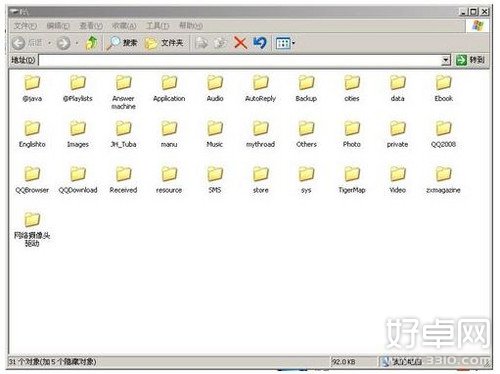Open the View (查看) menu
This screenshot has height=374, width=500.
coord(91,26)
